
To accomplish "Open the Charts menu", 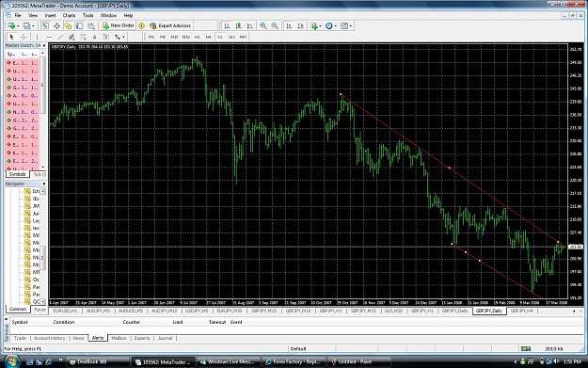I will [69, 15].
